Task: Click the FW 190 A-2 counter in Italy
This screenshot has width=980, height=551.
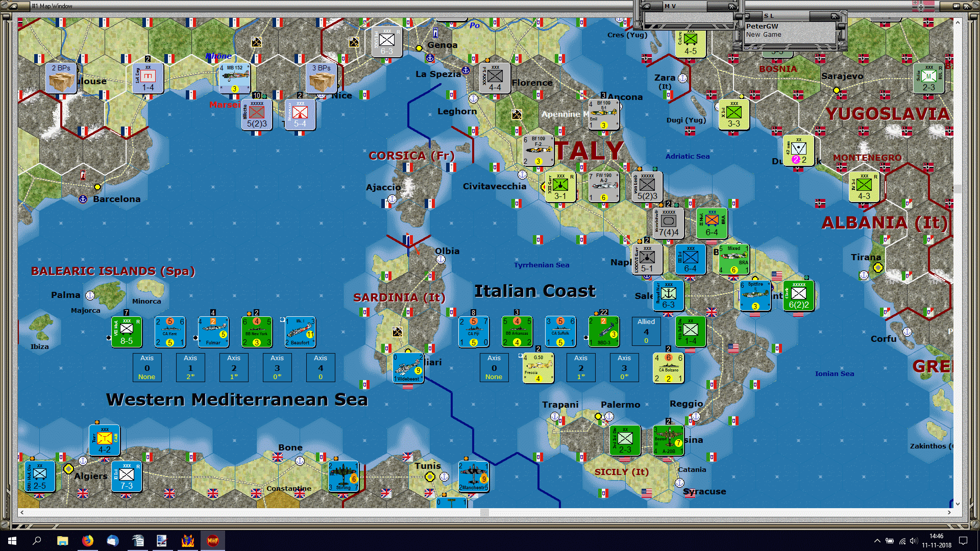Action: click(x=603, y=186)
